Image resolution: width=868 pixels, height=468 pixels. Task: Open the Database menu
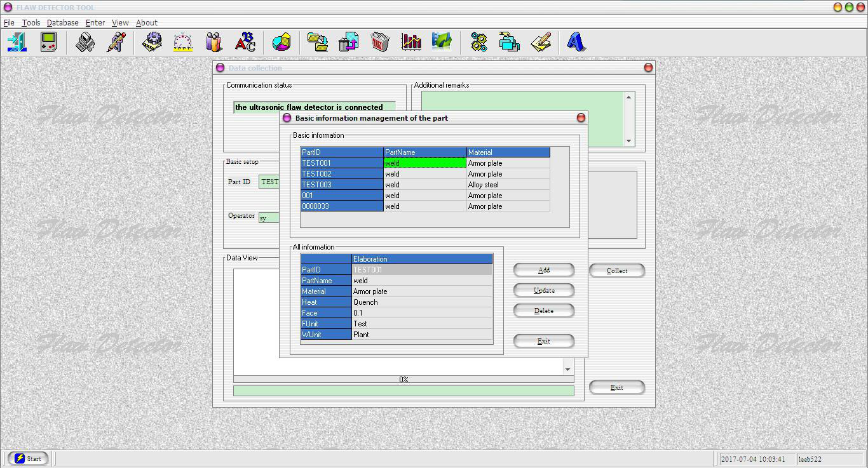pos(62,22)
